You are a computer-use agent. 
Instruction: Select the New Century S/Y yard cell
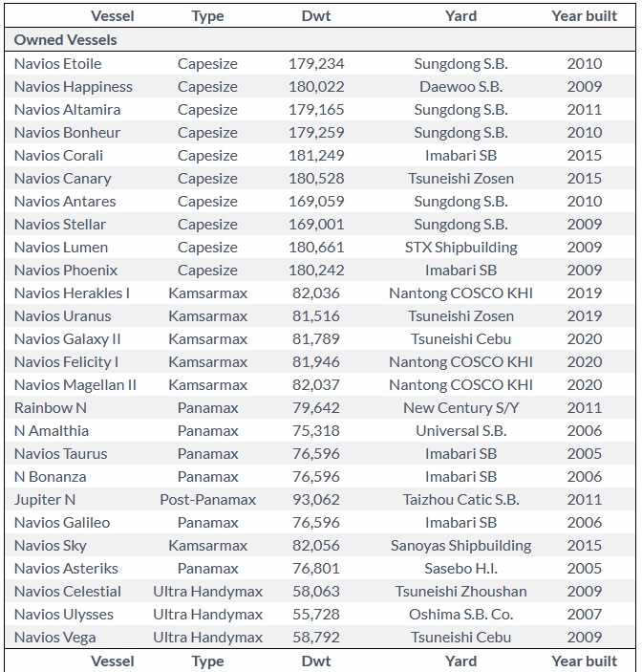460,408
